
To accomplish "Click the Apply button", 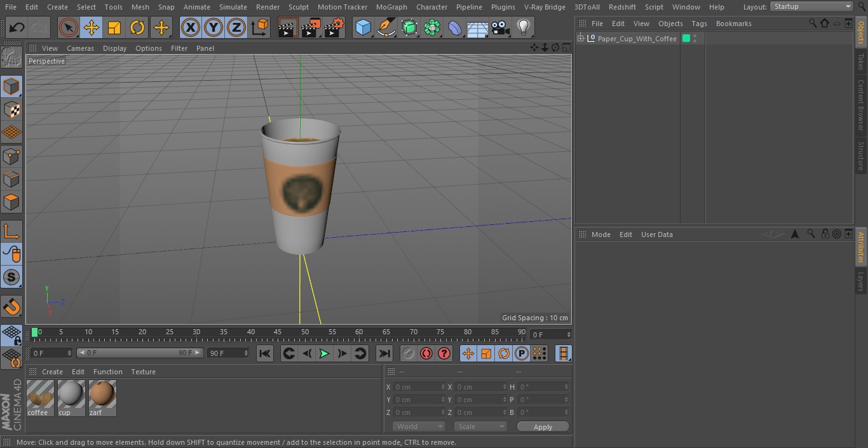I will click(x=543, y=427).
